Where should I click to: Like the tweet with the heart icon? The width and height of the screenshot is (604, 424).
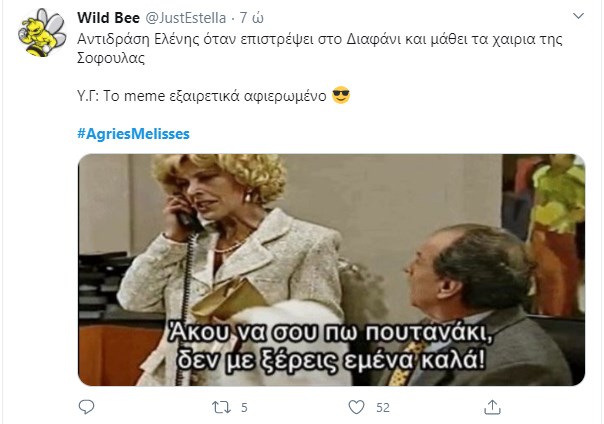[x=356, y=407]
